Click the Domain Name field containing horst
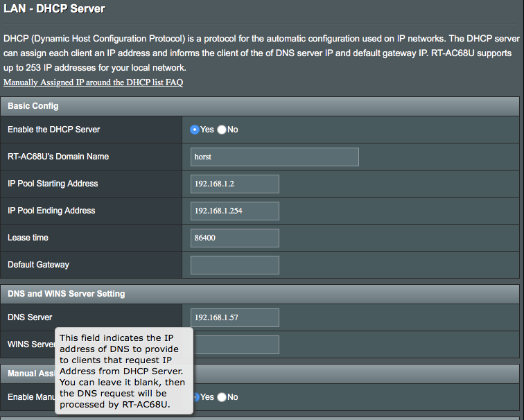This screenshot has width=524, height=420. [x=274, y=157]
